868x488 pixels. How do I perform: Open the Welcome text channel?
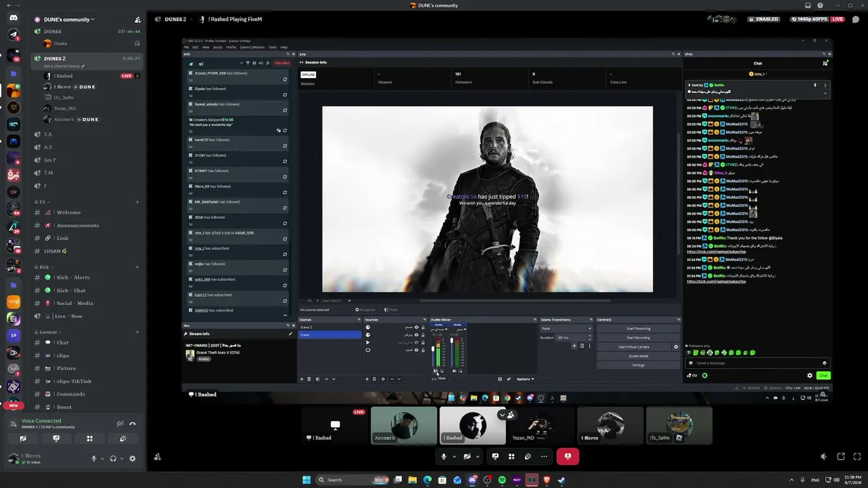(x=87, y=212)
